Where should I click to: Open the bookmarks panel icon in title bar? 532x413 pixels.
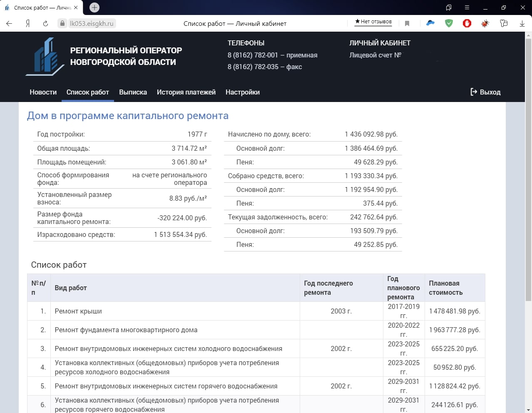(x=449, y=7)
